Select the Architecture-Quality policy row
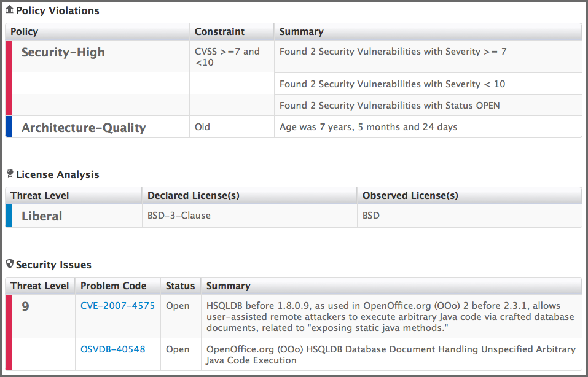The image size is (588, 377). (84, 127)
